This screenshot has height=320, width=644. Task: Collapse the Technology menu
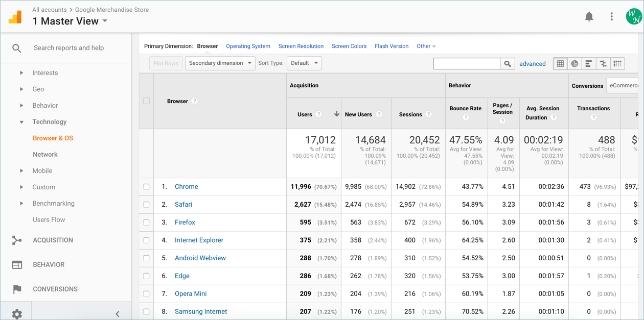tap(21, 122)
